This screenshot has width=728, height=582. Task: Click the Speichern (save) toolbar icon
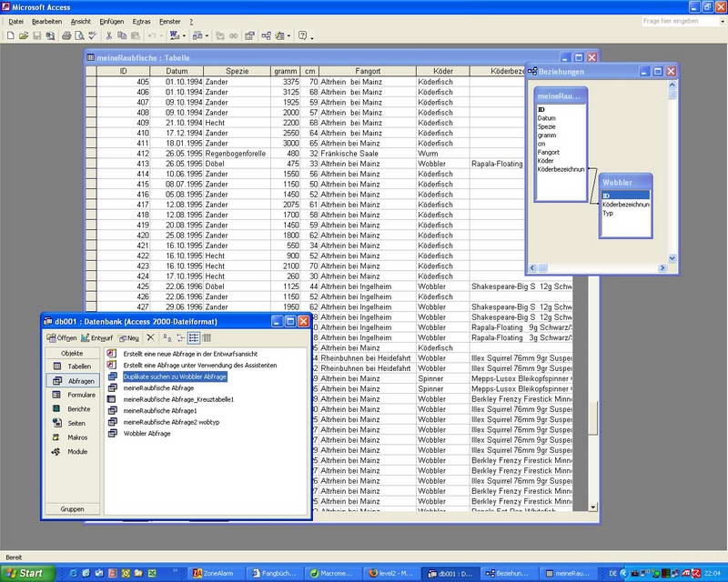point(36,35)
